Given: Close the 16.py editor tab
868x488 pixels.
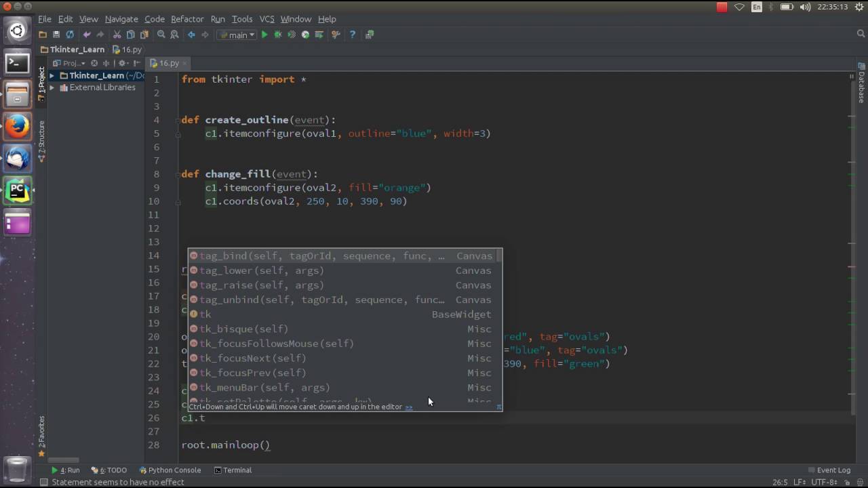Looking at the screenshot, I should pos(184,63).
